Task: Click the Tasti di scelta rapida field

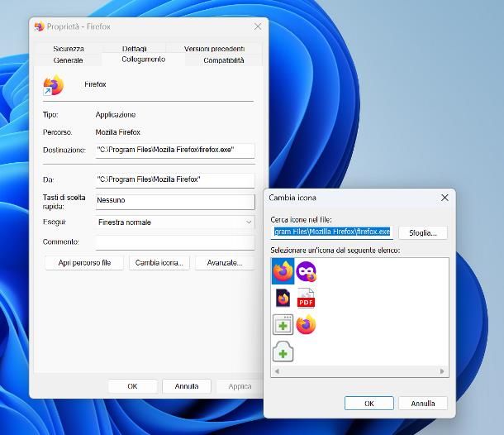Action: tap(175, 202)
